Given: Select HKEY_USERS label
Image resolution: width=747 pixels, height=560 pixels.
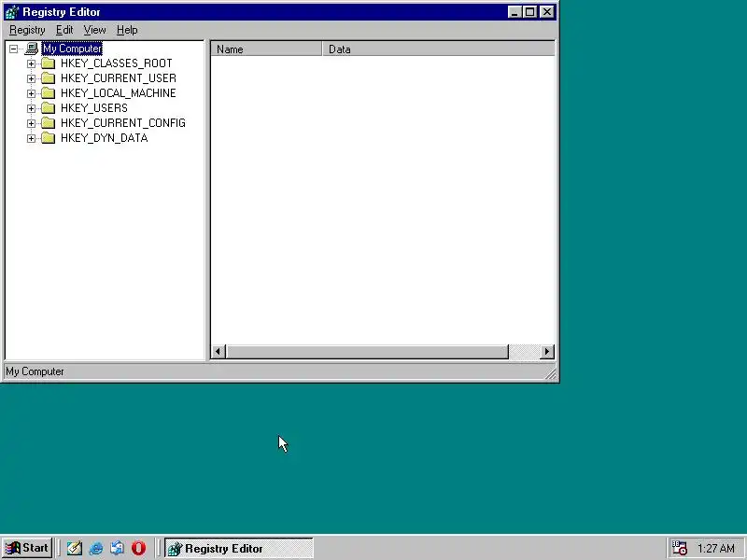Looking at the screenshot, I should 94,108.
